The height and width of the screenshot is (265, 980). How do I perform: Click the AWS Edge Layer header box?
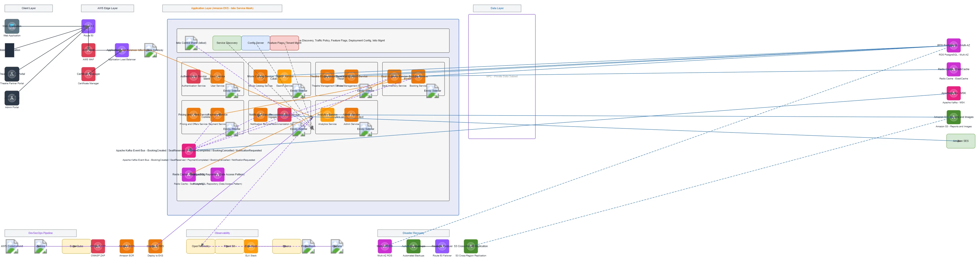107,8
